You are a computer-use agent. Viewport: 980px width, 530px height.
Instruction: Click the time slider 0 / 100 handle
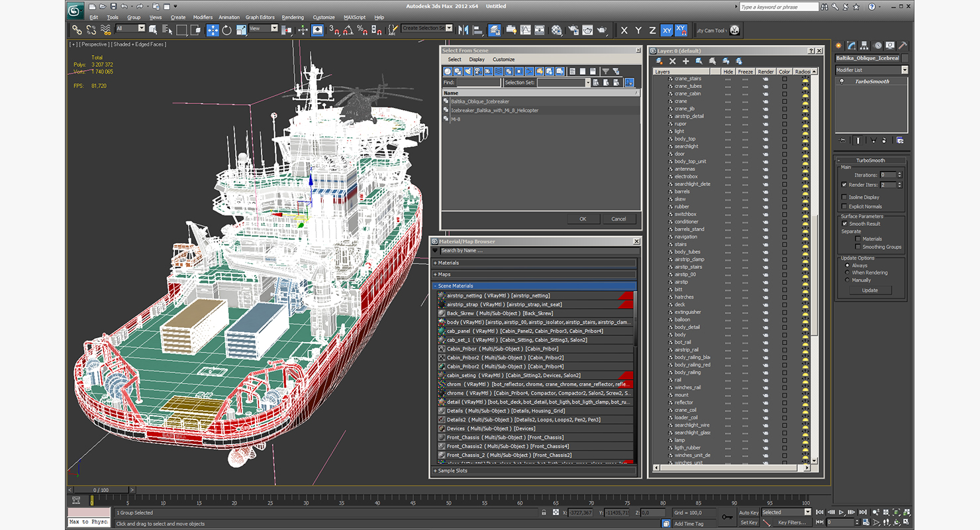pyautogui.click(x=101, y=490)
